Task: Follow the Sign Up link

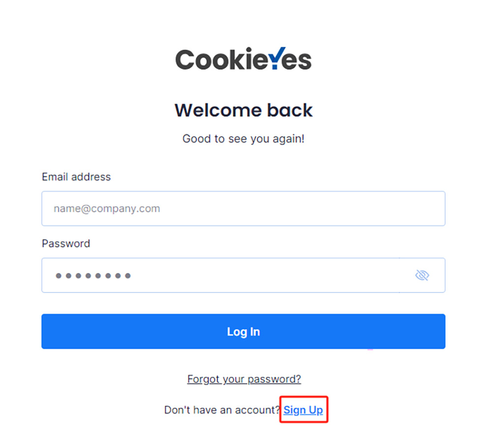Action: tap(303, 410)
